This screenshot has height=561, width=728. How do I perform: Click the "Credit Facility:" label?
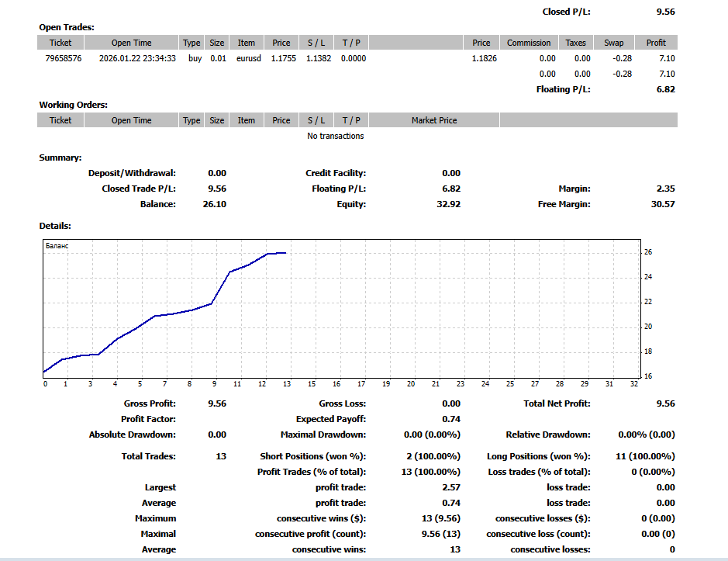tap(336, 173)
